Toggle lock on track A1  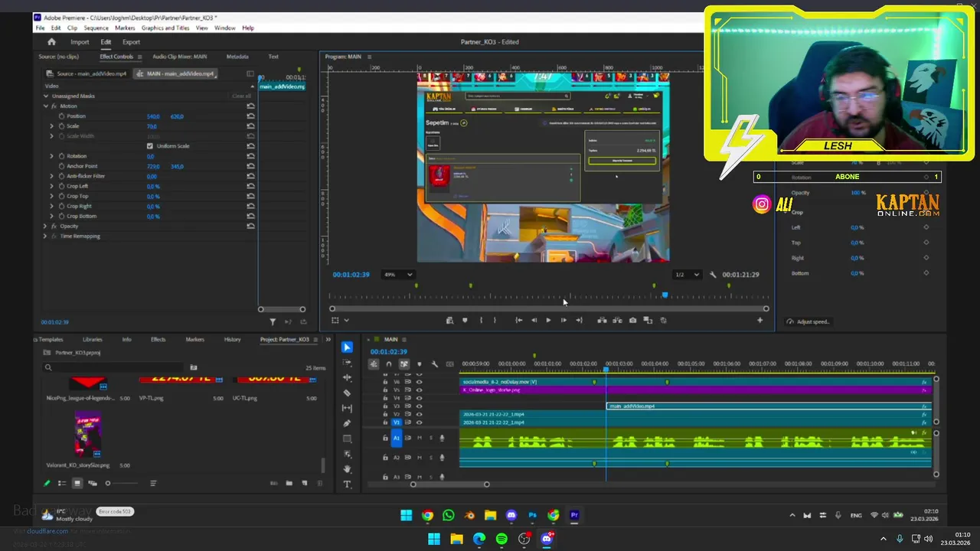point(385,438)
